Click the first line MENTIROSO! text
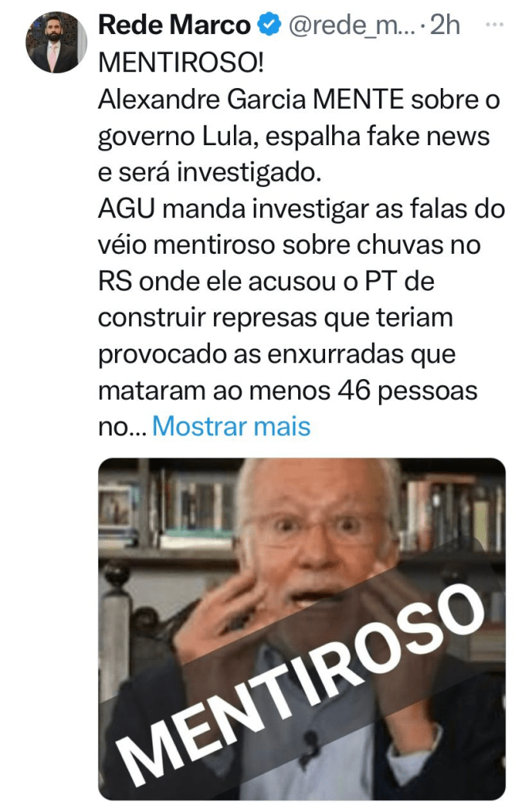 (x=180, y=63)
